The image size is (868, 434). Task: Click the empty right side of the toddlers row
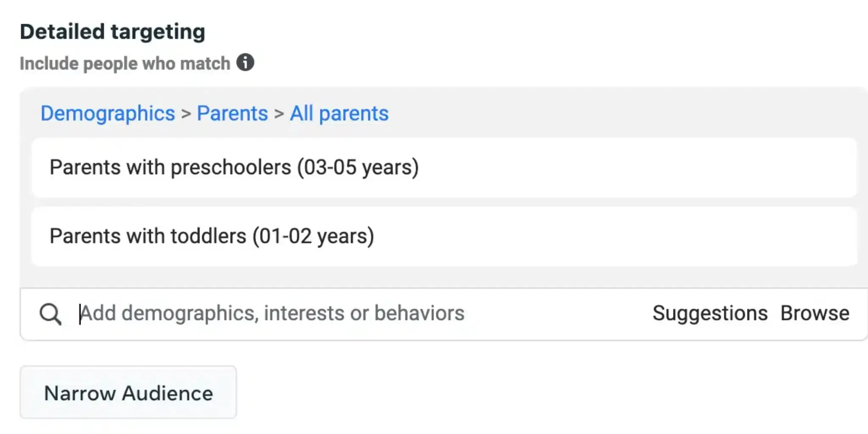678,236
